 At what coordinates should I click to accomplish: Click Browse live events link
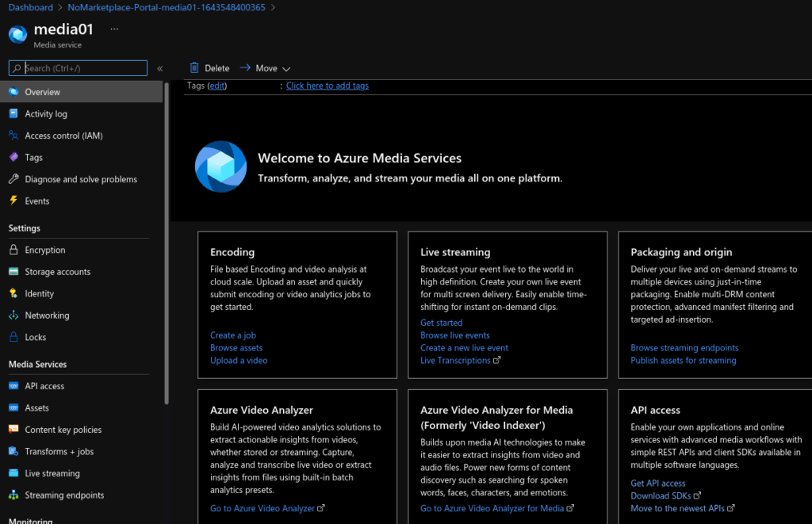pos(454,335)
